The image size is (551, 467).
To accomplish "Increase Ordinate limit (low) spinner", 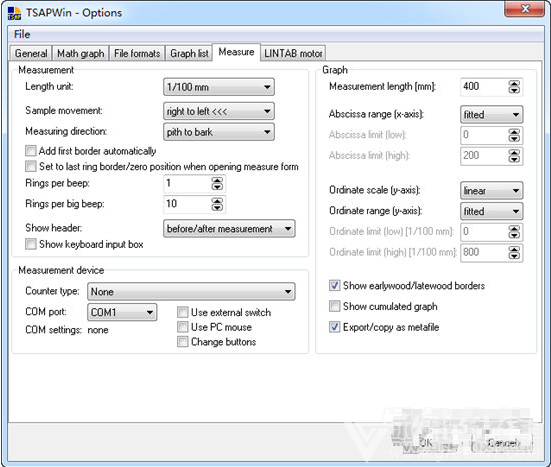I will (x=514, y=229).
